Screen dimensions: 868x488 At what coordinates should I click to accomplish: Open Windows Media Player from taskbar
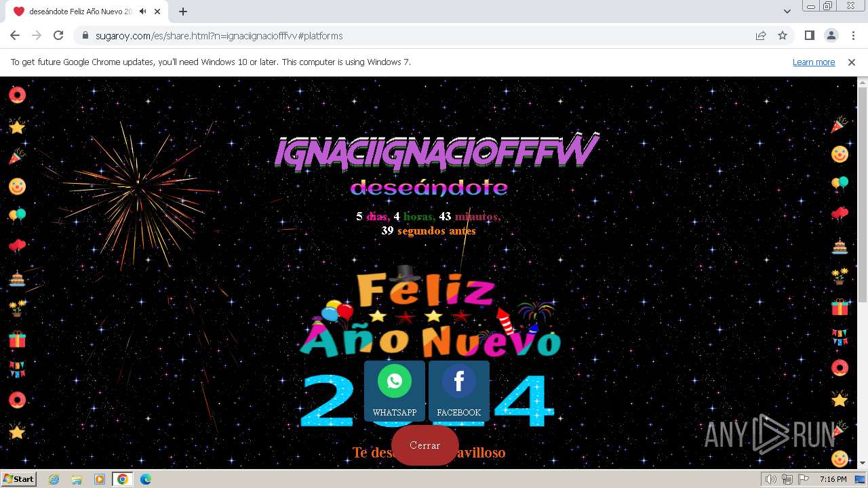[100, 479]
